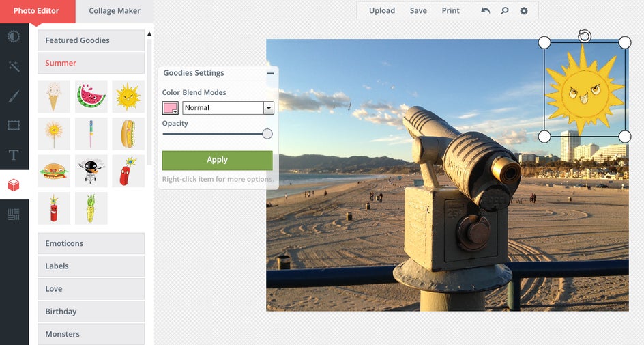Image resolution: width=644 pixels, height=345 pixels.
Task: Add the angry sun sticker from the list
Action: coord(128,96)
